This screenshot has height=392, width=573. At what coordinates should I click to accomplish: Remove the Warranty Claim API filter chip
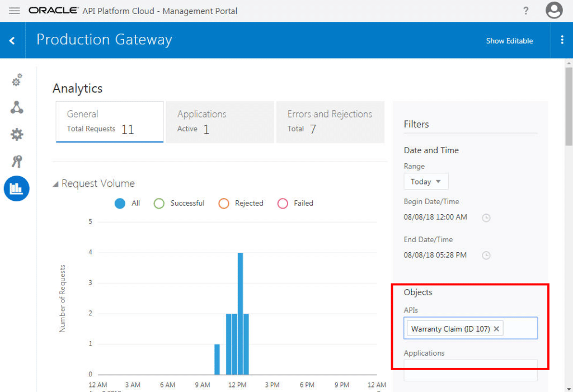pyautogui.click(x=496, y=328)
